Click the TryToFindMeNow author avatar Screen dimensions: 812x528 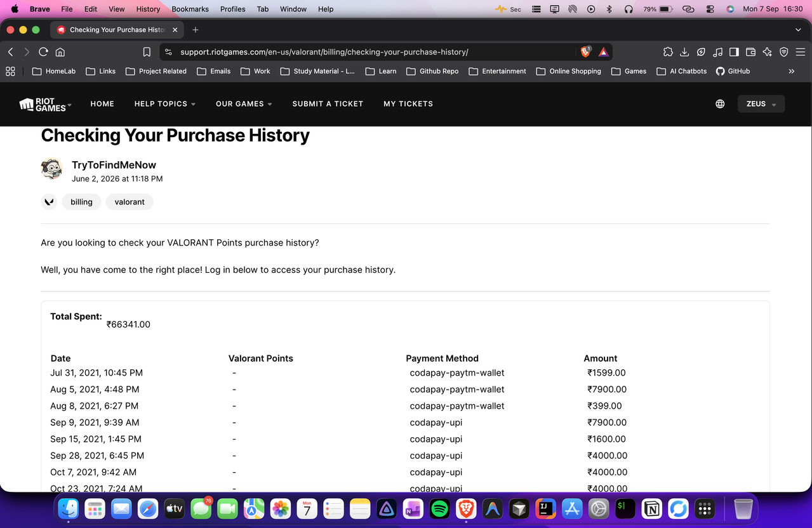pyautogui.click(x=51, y=169)
